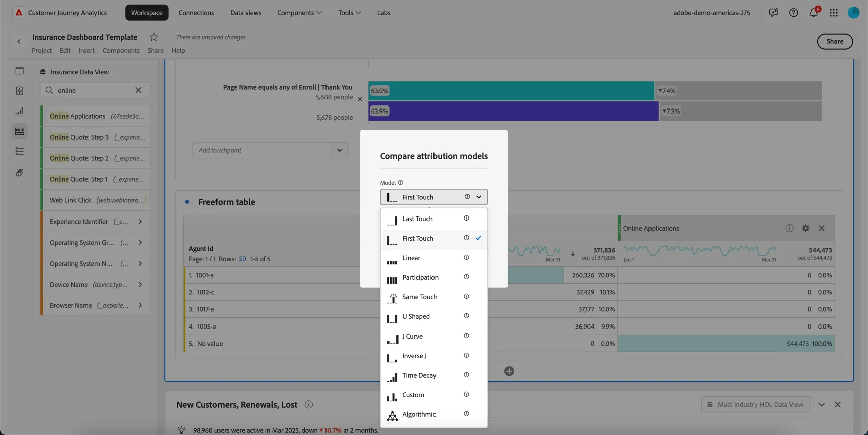868x435 pixels.
Task: Open the help question mark icon
Action: coord(793,13)
